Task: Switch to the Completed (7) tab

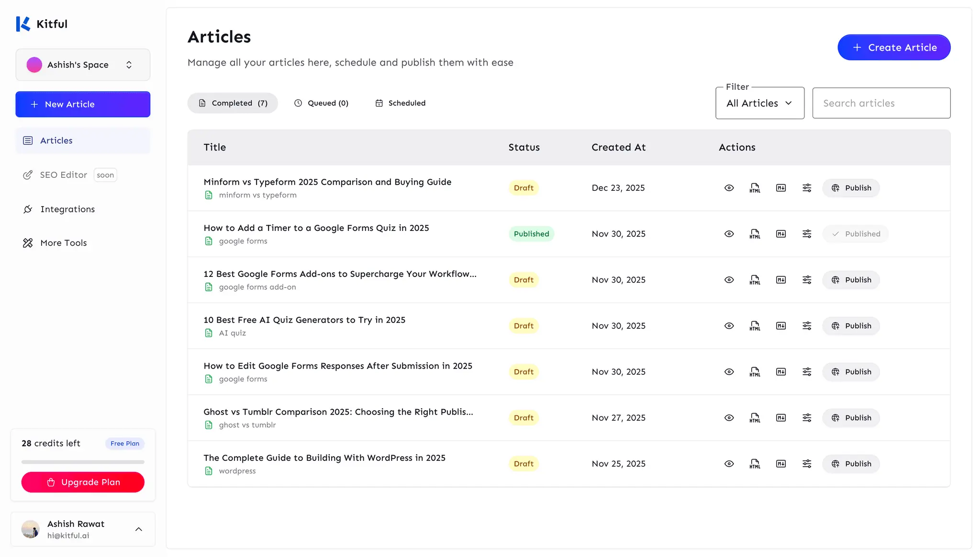Action: (233, 103)
